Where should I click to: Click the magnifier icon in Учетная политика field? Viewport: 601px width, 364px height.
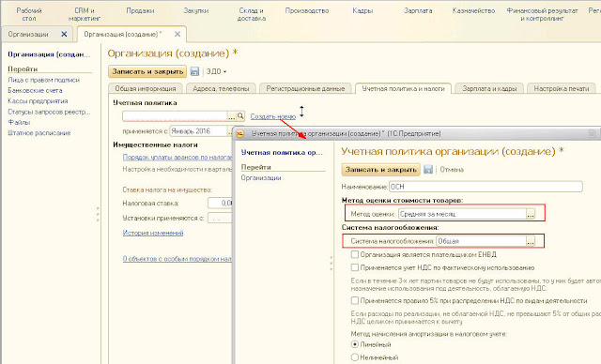tap(240, 116)
